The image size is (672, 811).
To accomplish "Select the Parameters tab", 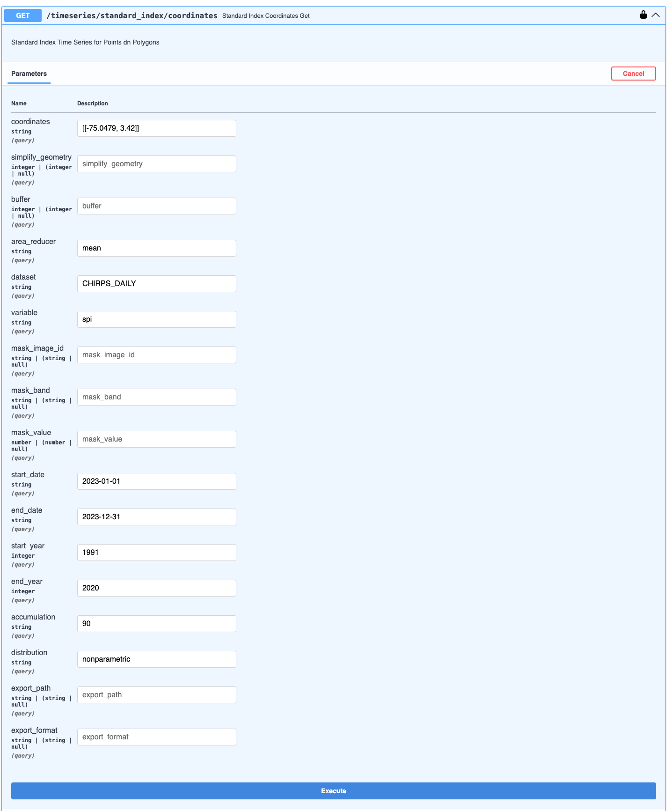I will click(x=29, y=74).
